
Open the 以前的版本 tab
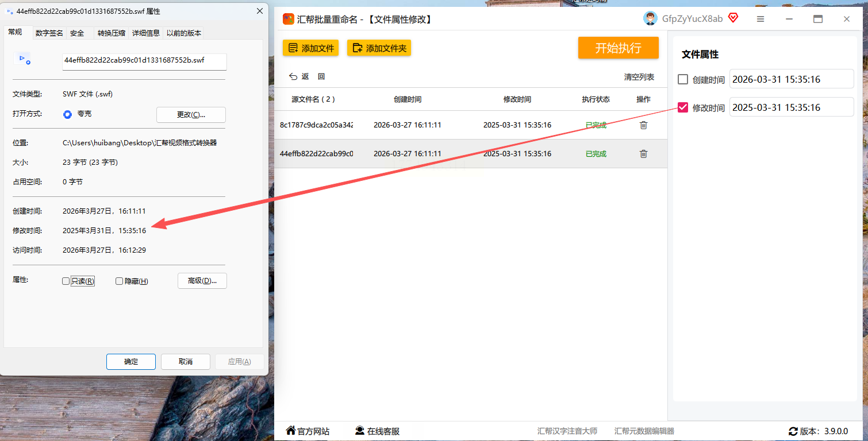pos(184,33)
